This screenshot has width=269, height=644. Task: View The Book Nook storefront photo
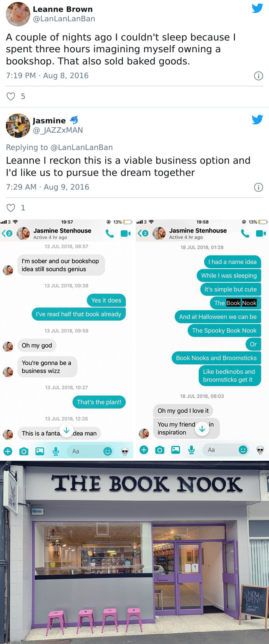pos(134,552)
